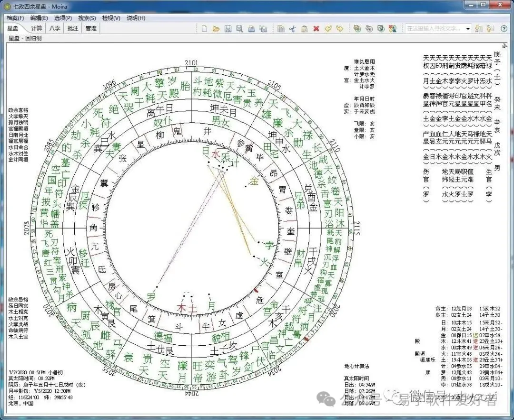The height and width of the screenshot is (420, 514).
Task: Click the screen capture/print preview icon
Action: tap(263, 29)
